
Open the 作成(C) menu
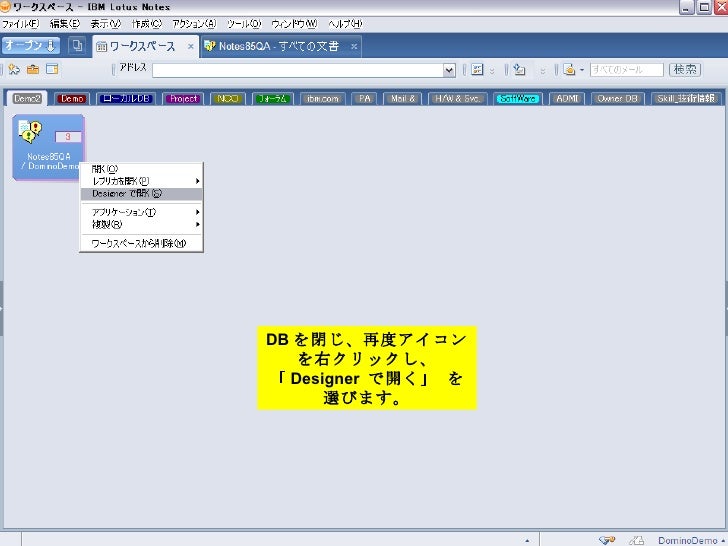tap(146, 24)
